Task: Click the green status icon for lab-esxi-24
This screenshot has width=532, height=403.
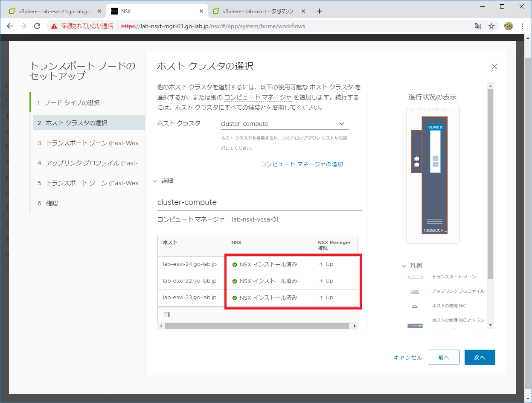Action: point(235,265)
